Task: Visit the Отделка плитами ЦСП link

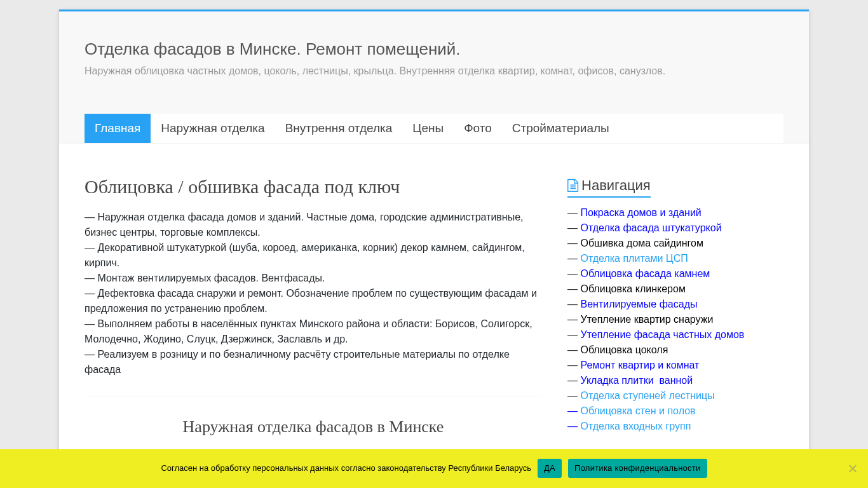Action: click(634, 259)
